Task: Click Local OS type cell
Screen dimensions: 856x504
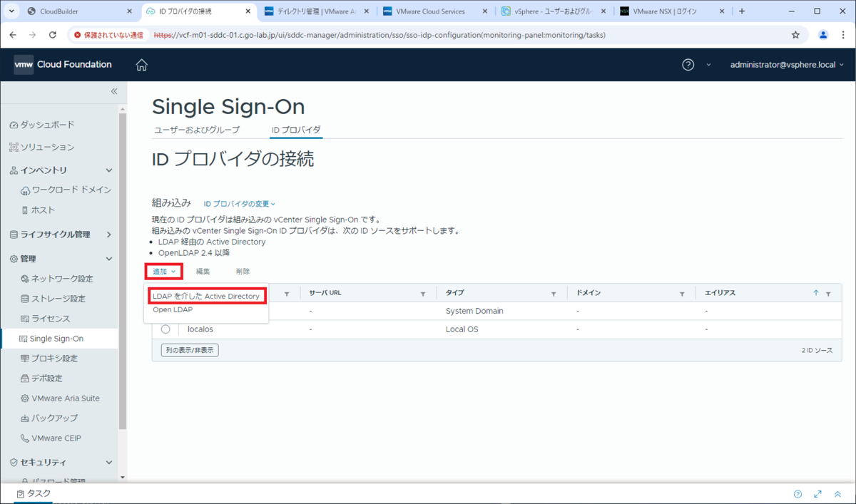Action: pos(462,329)
